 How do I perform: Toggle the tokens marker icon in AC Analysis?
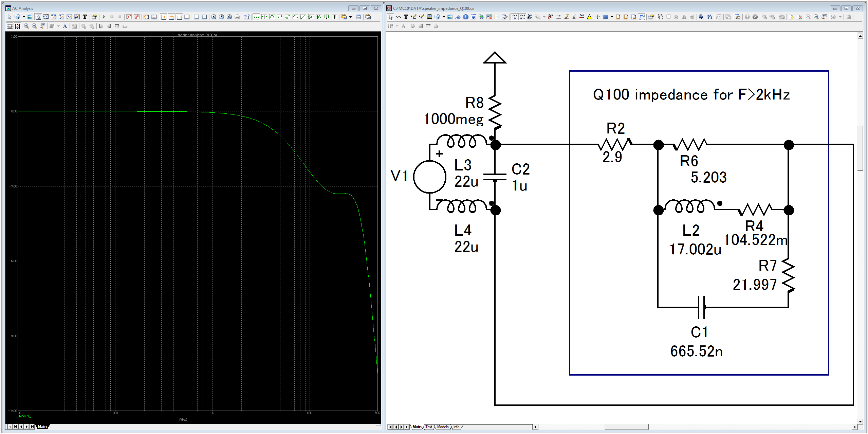pos(137,17)
